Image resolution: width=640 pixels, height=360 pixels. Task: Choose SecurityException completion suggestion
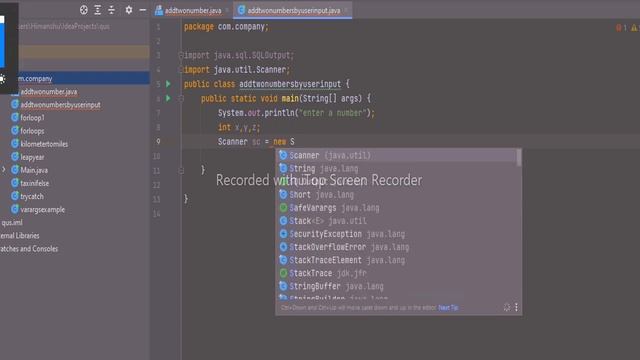point(396,234)
